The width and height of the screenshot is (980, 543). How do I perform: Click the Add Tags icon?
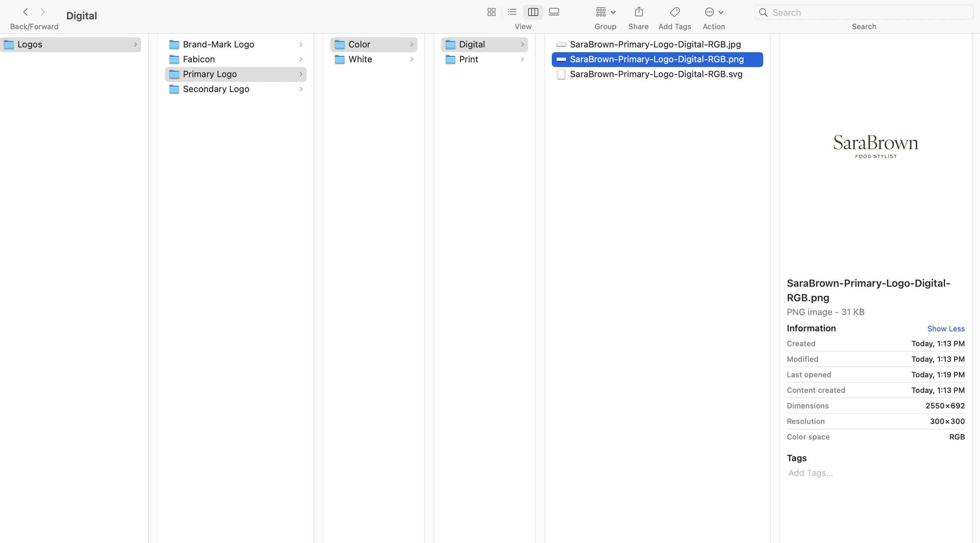(x=675, y=12)
